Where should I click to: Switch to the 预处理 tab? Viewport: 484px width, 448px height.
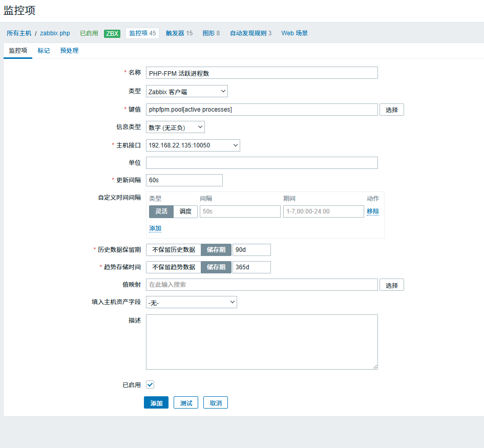(69, 51)
